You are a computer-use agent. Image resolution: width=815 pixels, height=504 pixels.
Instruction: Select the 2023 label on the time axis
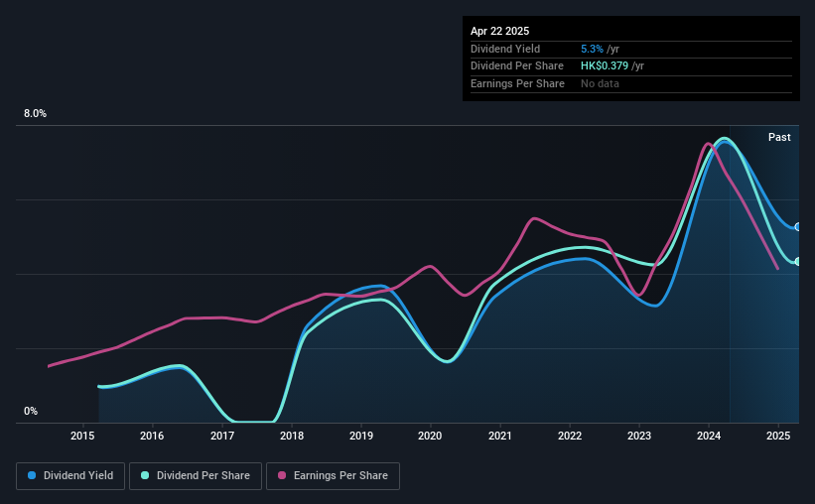click(x=639, y=436)
